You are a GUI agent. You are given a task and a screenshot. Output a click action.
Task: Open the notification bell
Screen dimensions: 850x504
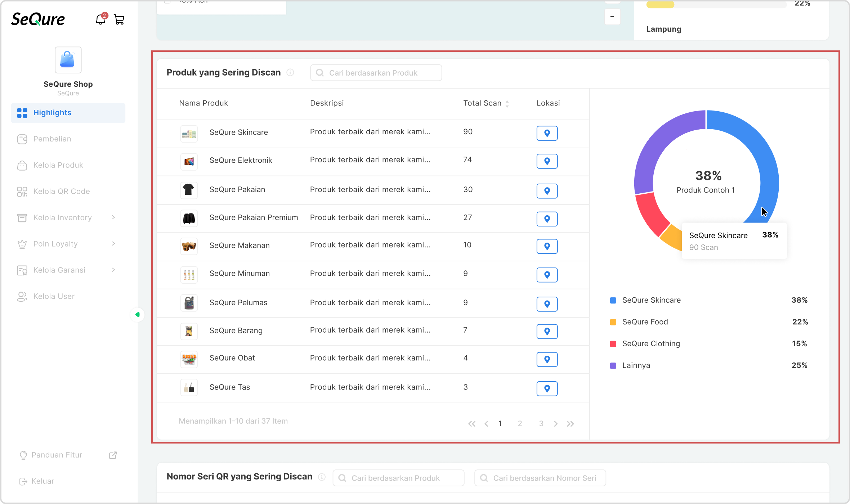tap(100, 19)
